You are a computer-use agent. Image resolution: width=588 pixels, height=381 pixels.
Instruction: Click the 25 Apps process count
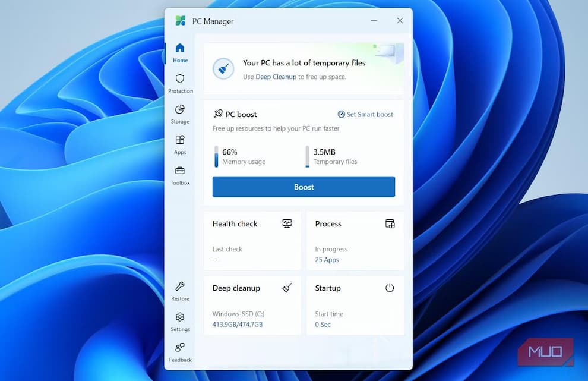tap(327, 260)
